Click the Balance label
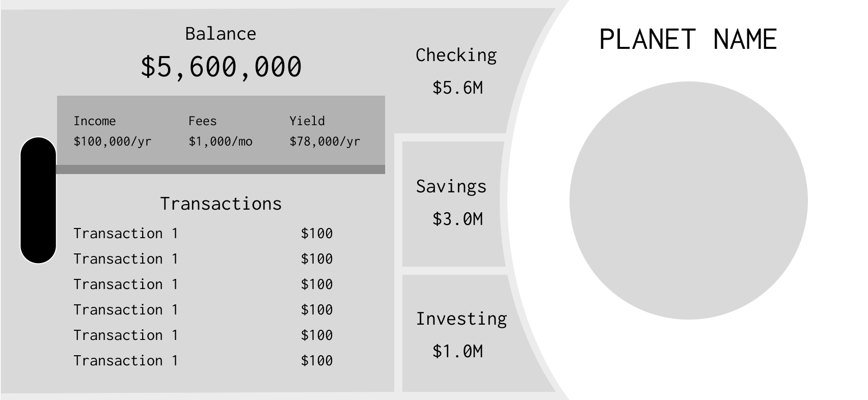This screenshot has height=400, width=868. tap(221, 34)
